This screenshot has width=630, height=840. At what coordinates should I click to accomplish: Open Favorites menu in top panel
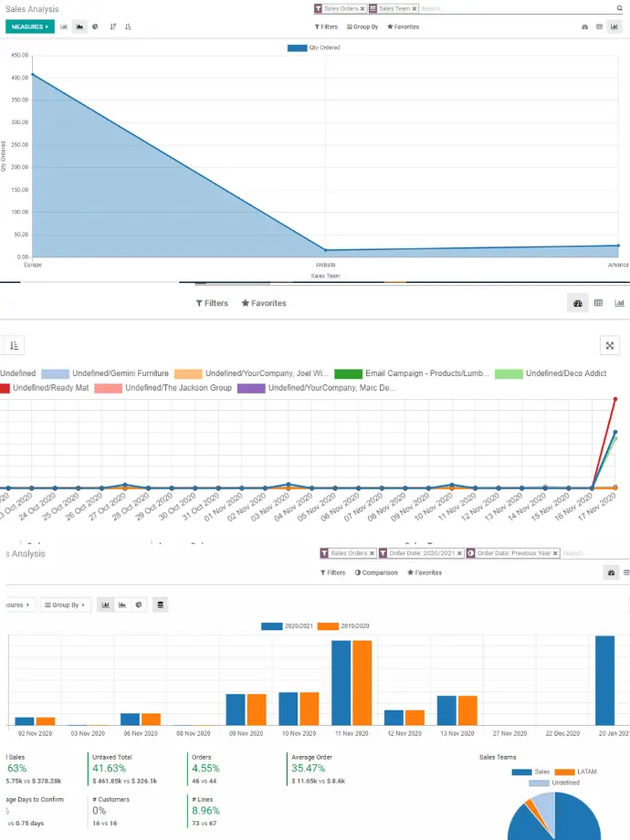(403, 26)
